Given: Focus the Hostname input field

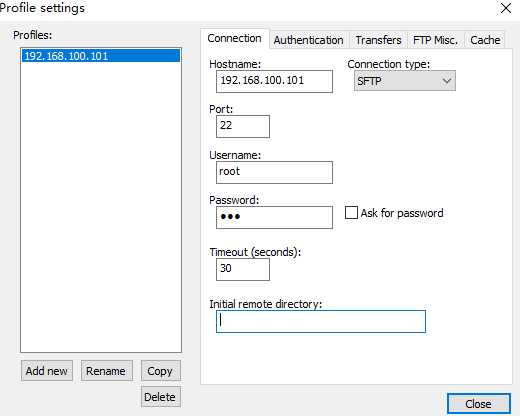Looking at the screenshot, I should [274, 81].
